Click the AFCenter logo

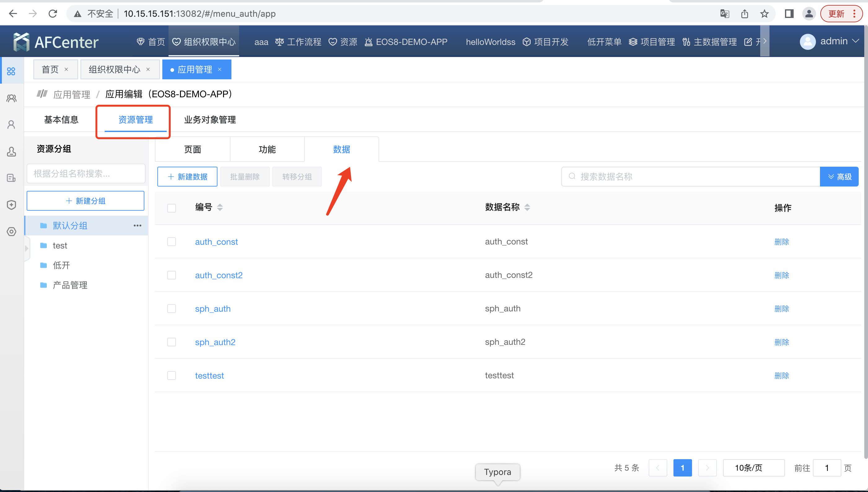click(56, 41)
